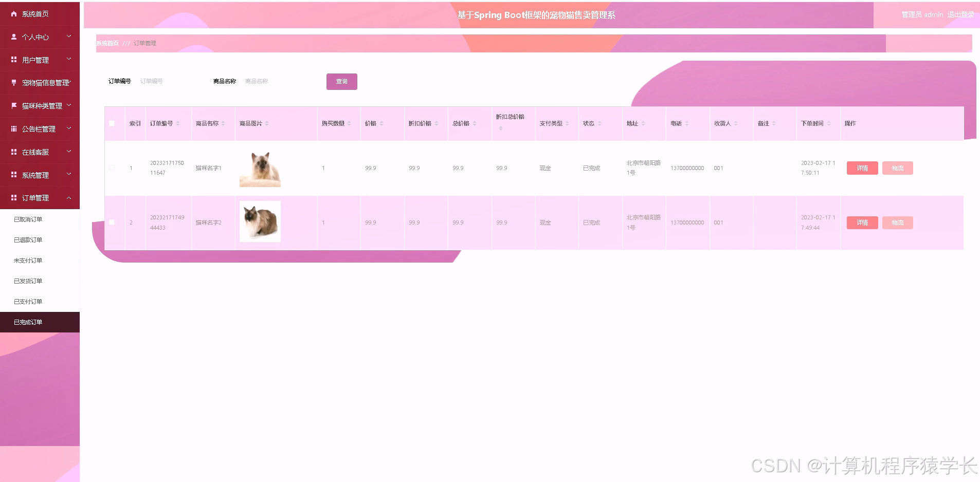Sort by 下单时间 column arrows
980x482 pixels.
pyautogui.click(x=829, y=123)
